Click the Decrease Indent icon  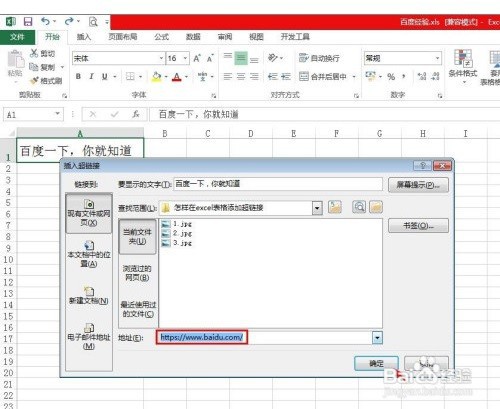click(273, 77)
